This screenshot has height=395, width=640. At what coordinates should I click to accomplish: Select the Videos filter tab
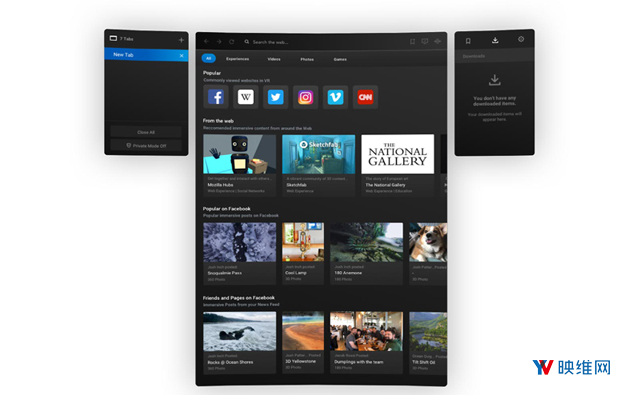coord(274,59)
